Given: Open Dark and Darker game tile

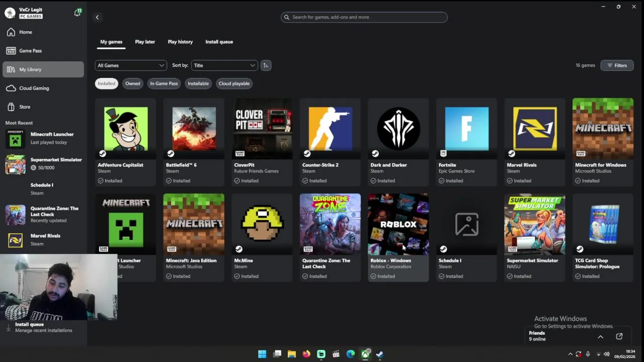Looking at the screenshot, I should click(398, 142).
